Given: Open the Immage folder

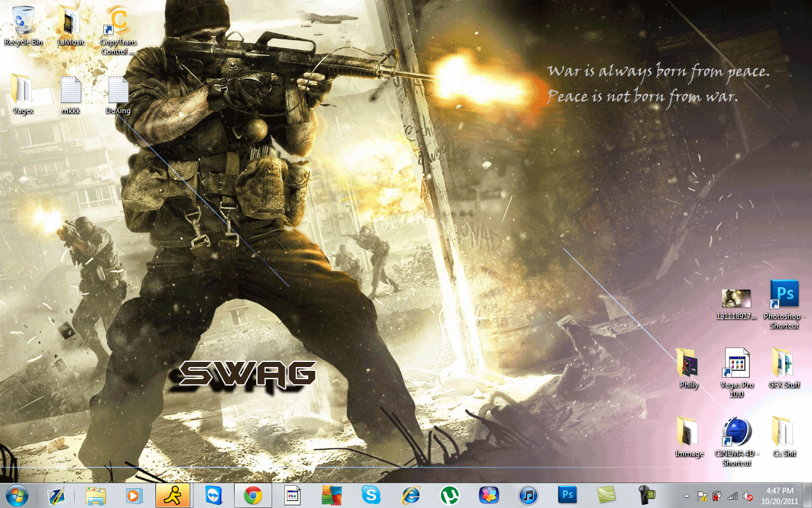Looking at the screenshot, I should tap(689, 437).
